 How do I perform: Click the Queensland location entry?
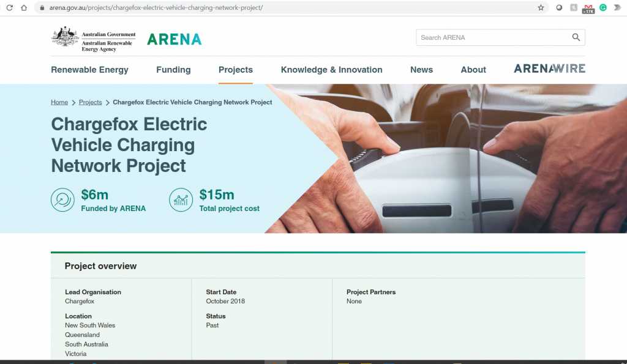[x=83, y=335]
